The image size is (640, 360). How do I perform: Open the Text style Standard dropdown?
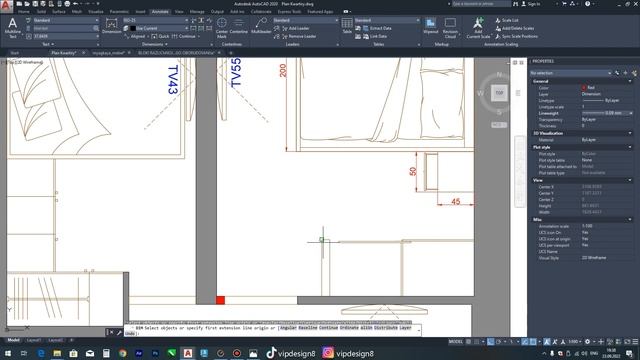tap(65, 20)
